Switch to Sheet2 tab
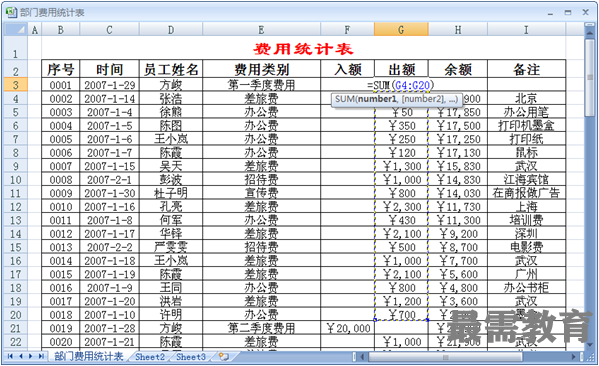 click(x=150, y=357)
